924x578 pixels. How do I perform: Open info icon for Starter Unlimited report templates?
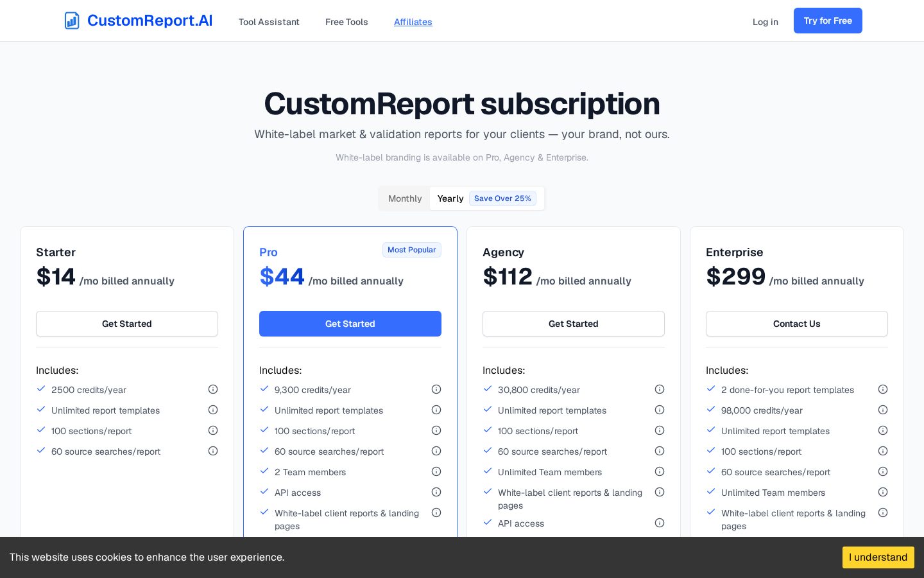(213, 410)
